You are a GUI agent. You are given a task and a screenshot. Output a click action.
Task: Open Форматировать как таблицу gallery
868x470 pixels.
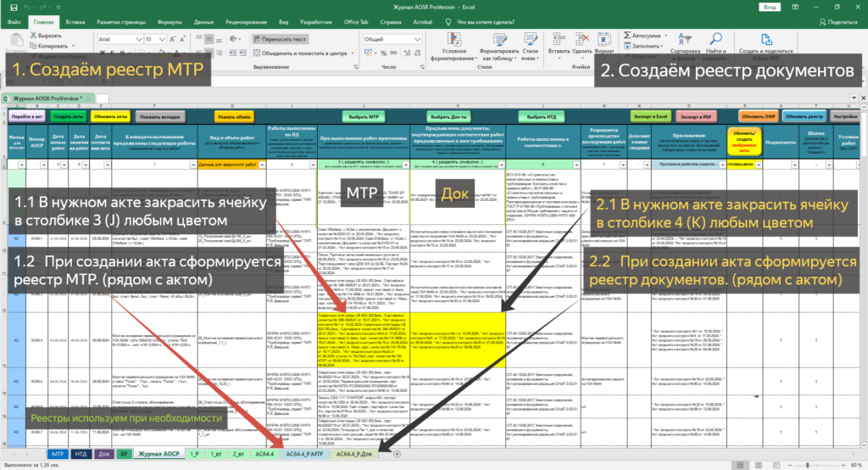pos(498,48)
